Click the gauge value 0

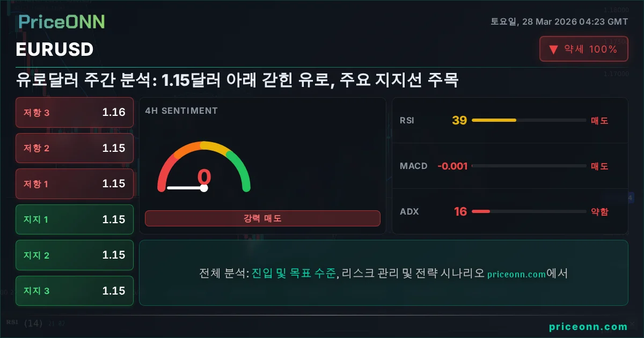(204, 177)
